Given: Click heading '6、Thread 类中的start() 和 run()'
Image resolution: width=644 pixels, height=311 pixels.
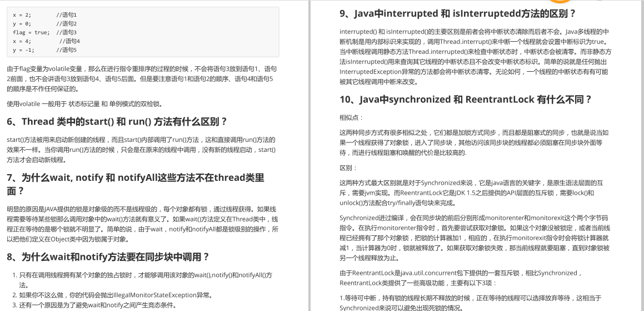Looking at the screenshot, I should 117,122.
